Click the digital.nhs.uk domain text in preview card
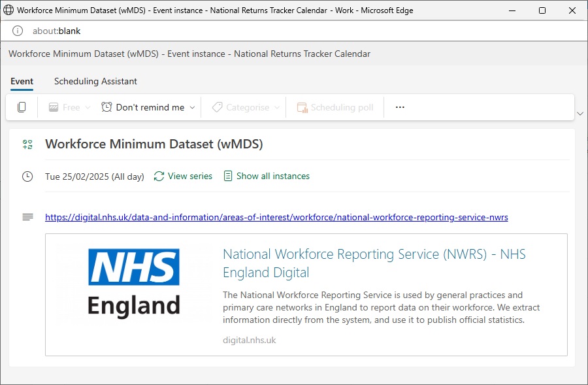 point(250,340)
